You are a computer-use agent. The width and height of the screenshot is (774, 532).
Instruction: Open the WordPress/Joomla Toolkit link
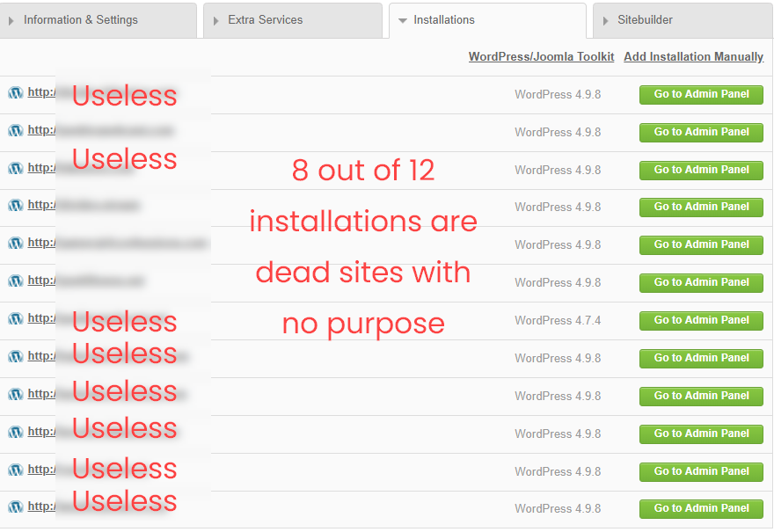tap(541, 57)
